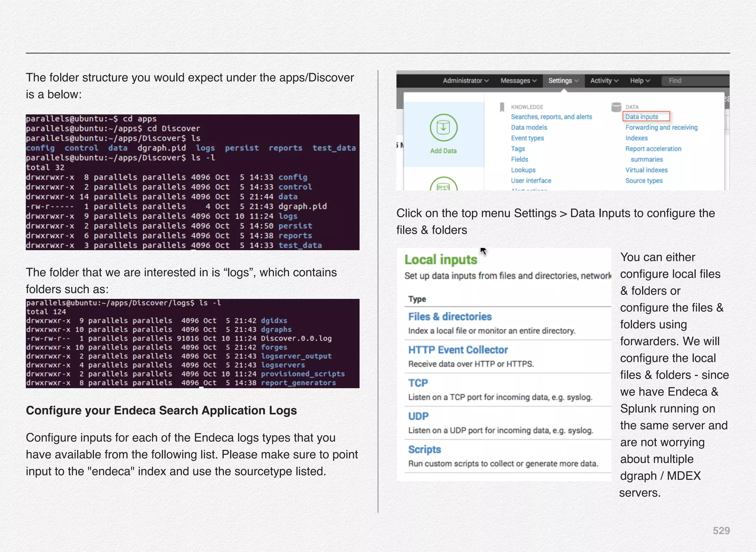
Task: Go to Forwarding and receiving
Action: tap(661, 127)
